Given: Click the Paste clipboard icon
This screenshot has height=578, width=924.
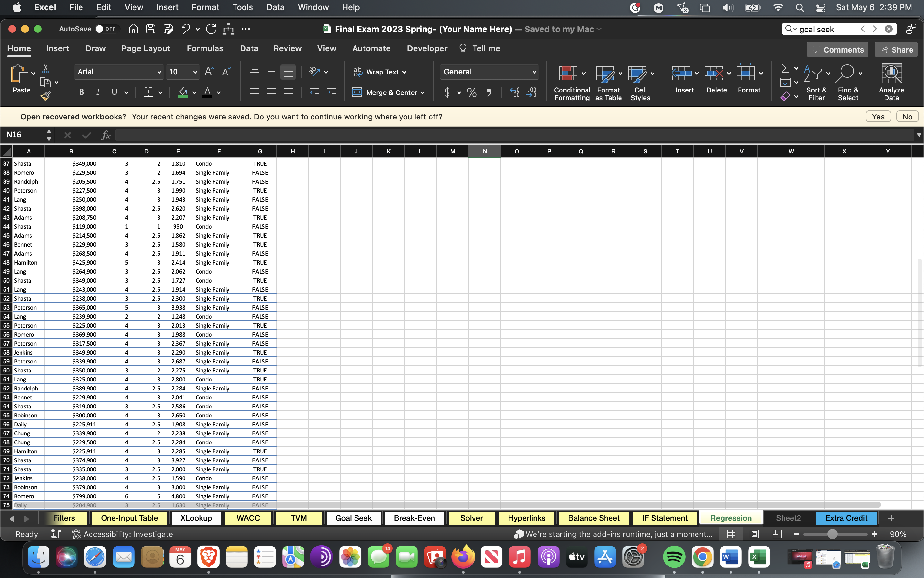Looking at the screenshot, I should pyautogui.click(x=19, y=74).
